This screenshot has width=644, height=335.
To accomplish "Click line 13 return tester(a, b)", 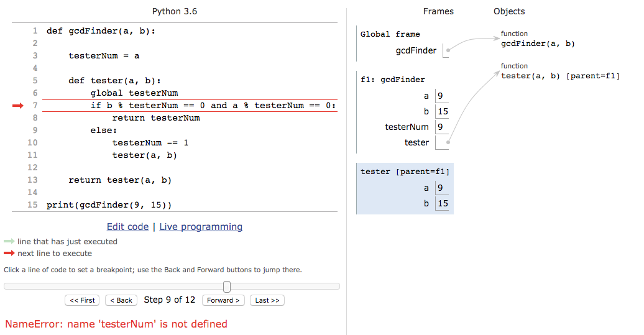I will 119,180.
